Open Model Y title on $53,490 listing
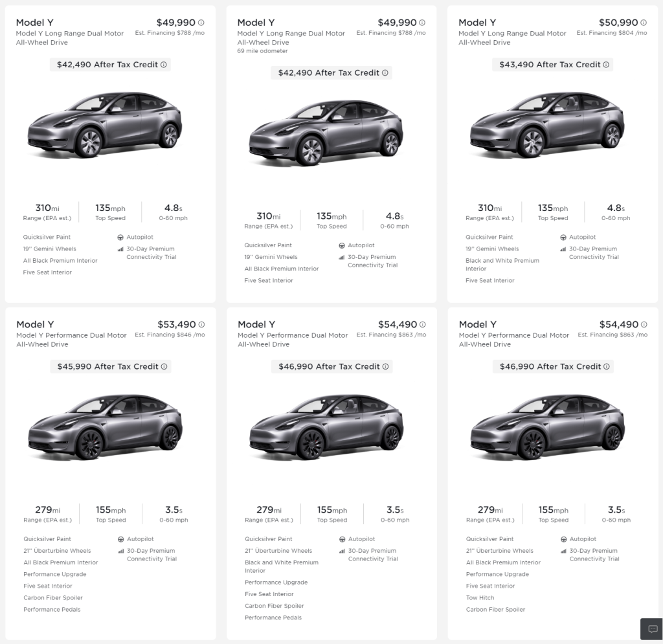 pos(35,324)
